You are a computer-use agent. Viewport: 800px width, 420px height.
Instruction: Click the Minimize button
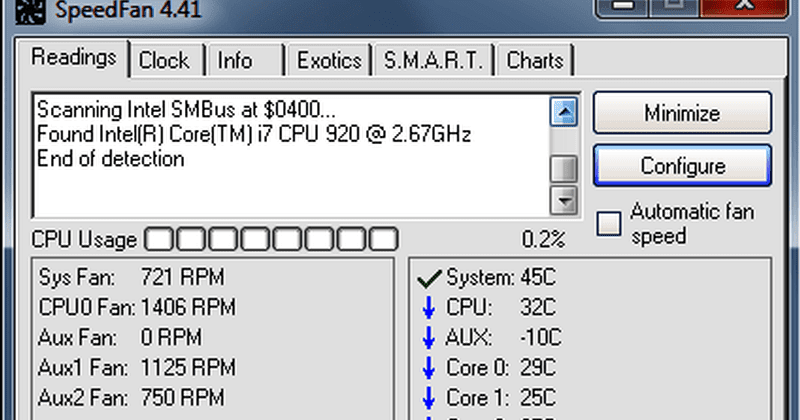point(682,113)
